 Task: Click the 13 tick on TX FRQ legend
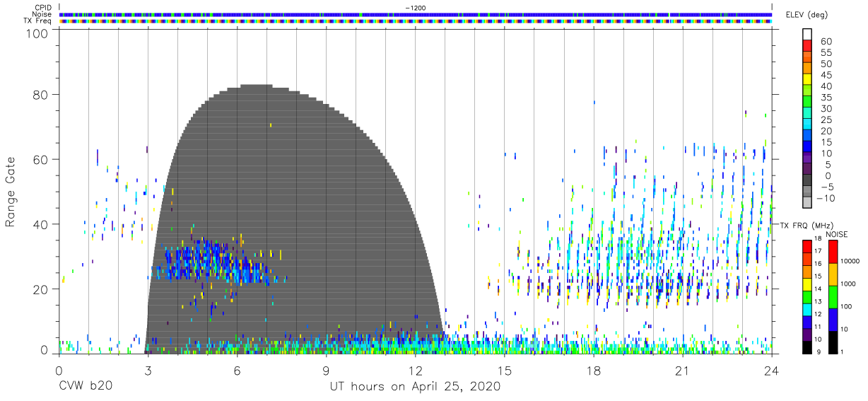pos(819,301)
